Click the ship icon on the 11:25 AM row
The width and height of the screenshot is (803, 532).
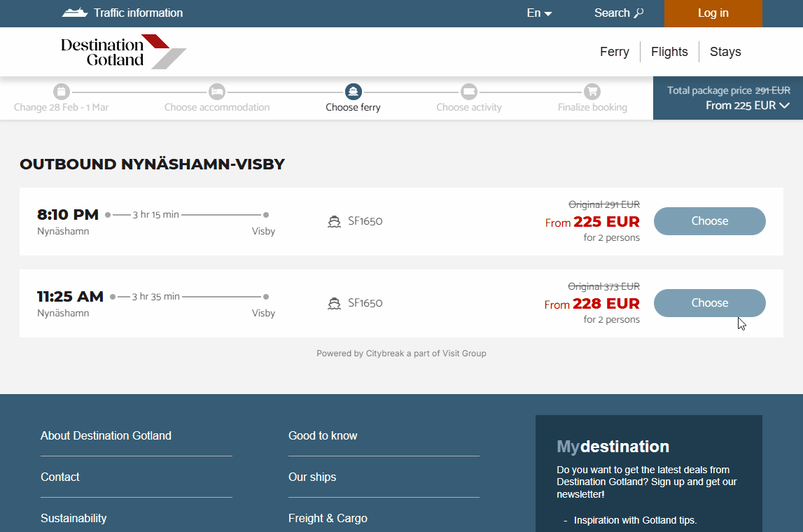pyautogui.click(x=334, y=303)
